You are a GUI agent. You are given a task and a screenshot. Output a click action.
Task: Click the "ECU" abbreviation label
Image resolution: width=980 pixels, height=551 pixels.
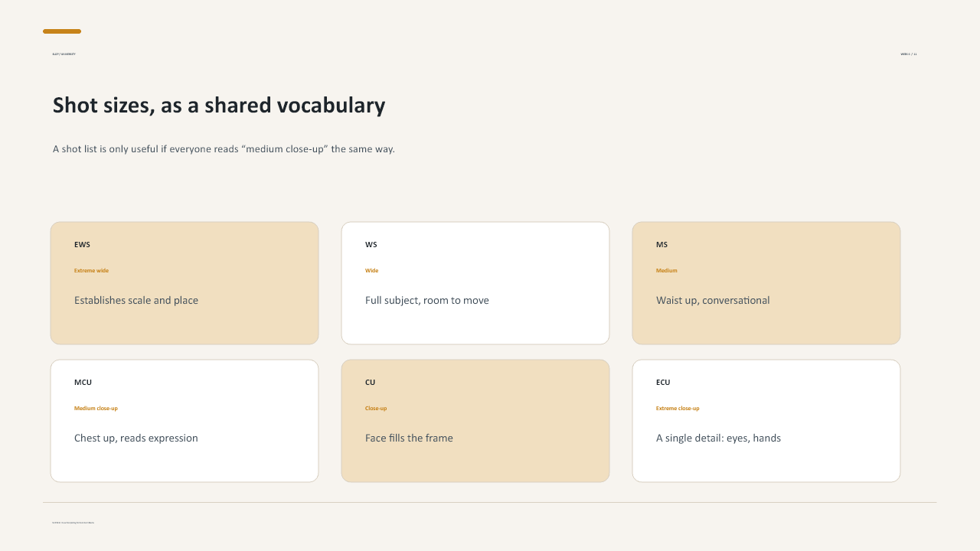663,383
